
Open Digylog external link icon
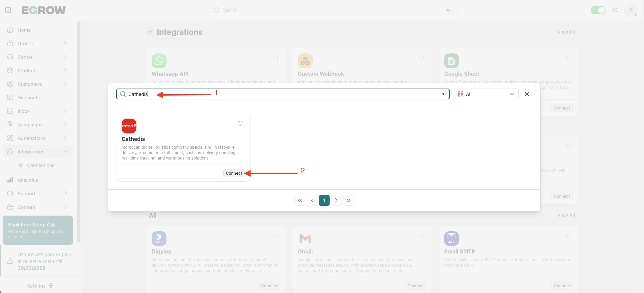pyautogui.click(x=276, y=236)
